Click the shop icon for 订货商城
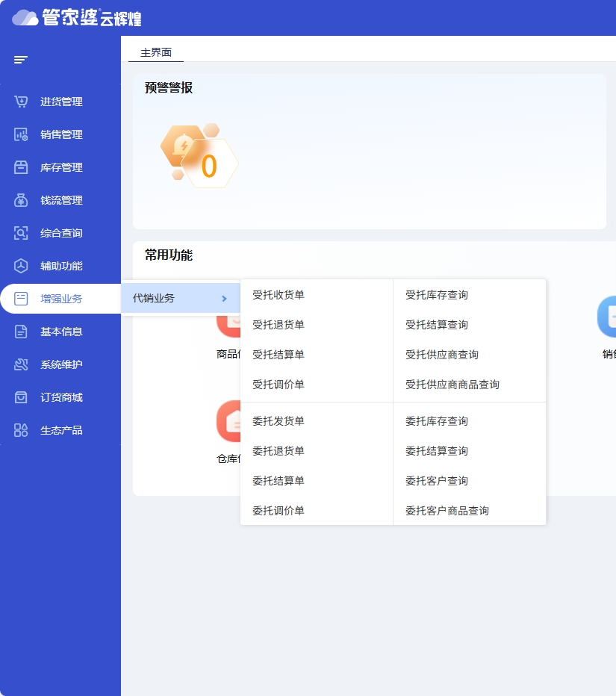This screenshot has height=696, width=616. coord(21,397)
